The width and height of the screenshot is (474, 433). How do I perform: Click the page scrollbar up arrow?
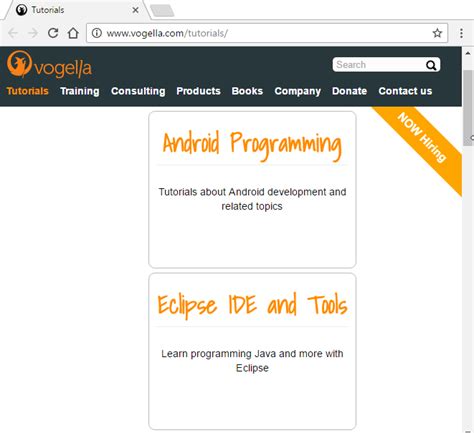(x=468, y=53)
